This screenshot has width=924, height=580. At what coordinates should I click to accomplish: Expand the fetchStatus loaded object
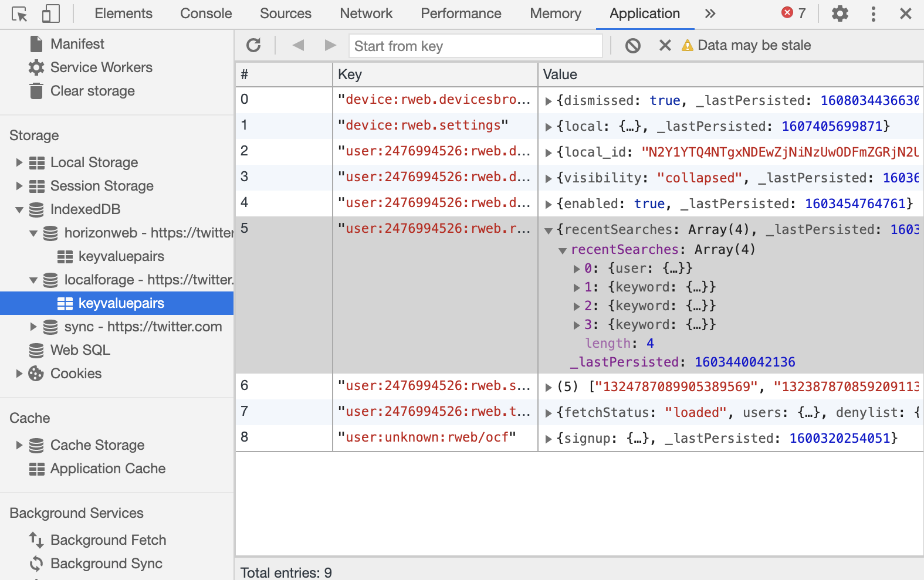tap(548, 413)
